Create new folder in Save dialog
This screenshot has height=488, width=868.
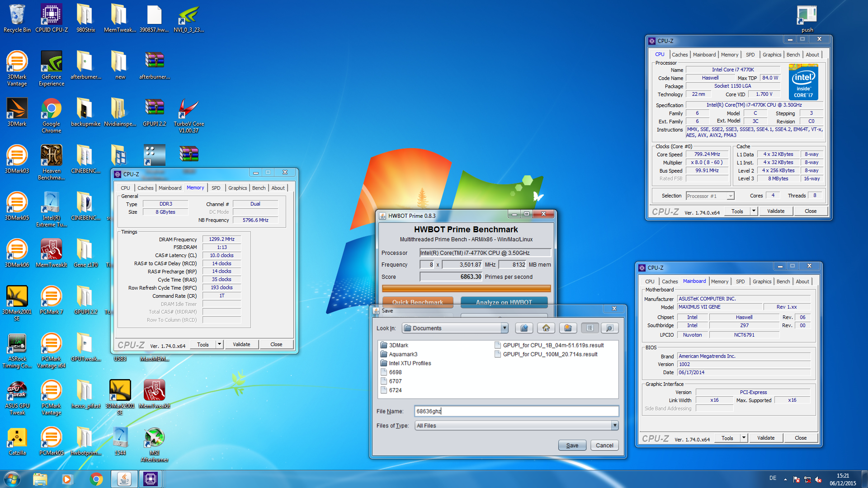pos(568,328)
